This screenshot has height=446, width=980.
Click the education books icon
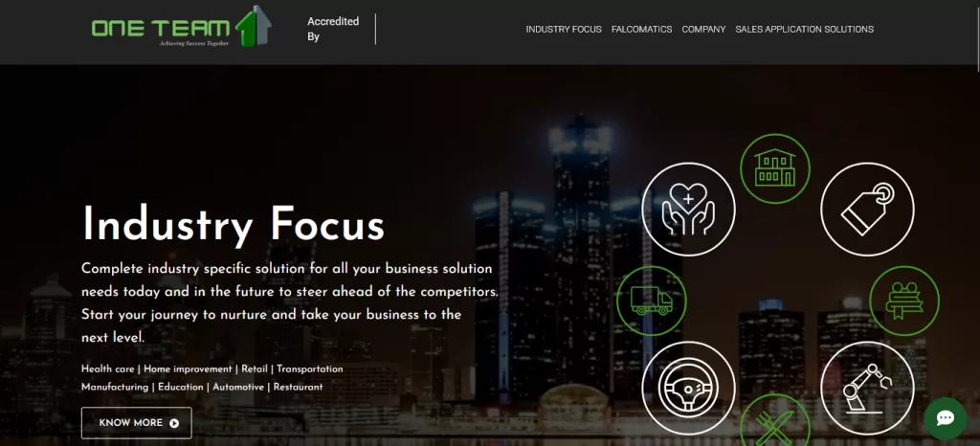904,301
